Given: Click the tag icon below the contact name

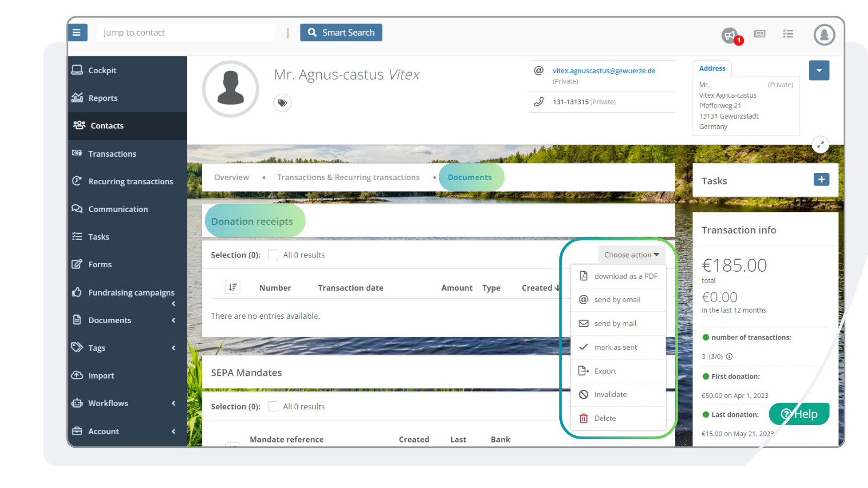Looking at the screenshot, I should coord(282,102).
